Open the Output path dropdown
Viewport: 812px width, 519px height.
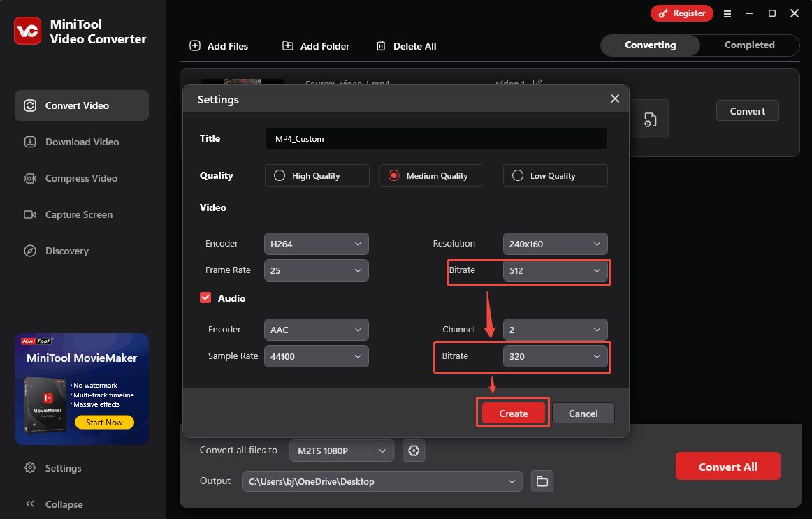point(382,481)
